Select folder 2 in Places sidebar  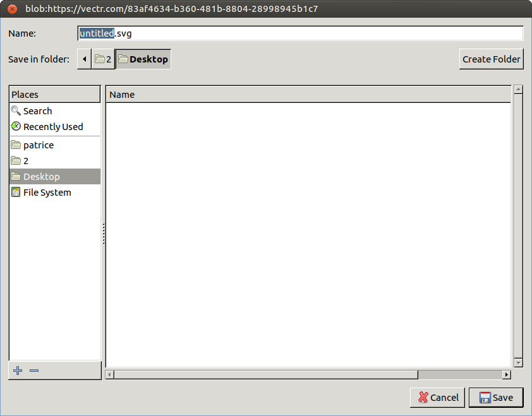(55, 161)
